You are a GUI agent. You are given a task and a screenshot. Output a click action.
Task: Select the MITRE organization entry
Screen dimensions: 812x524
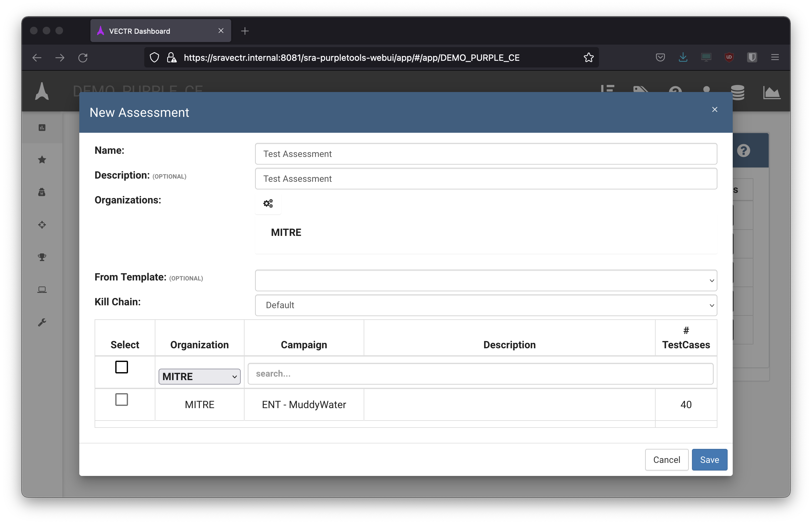(286, 232)
